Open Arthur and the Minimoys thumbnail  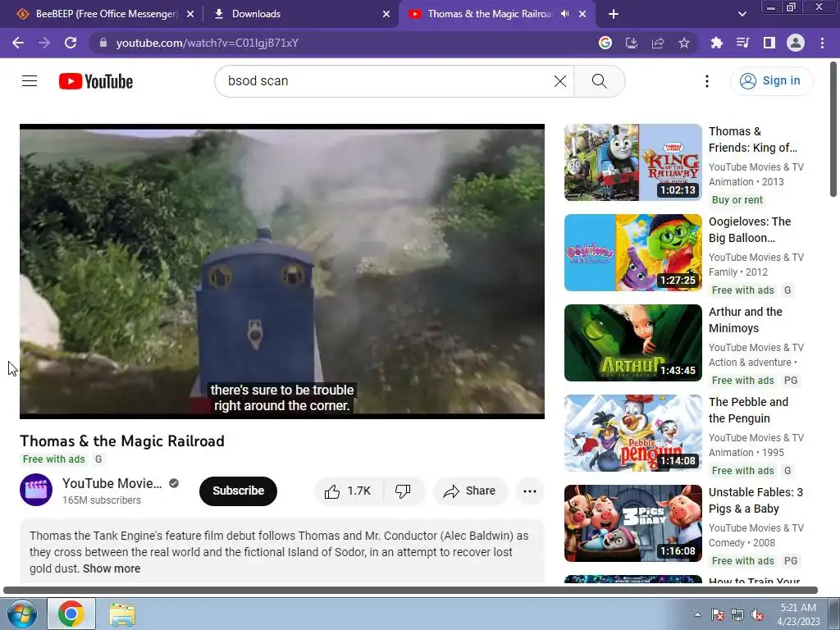coord(632,342)
